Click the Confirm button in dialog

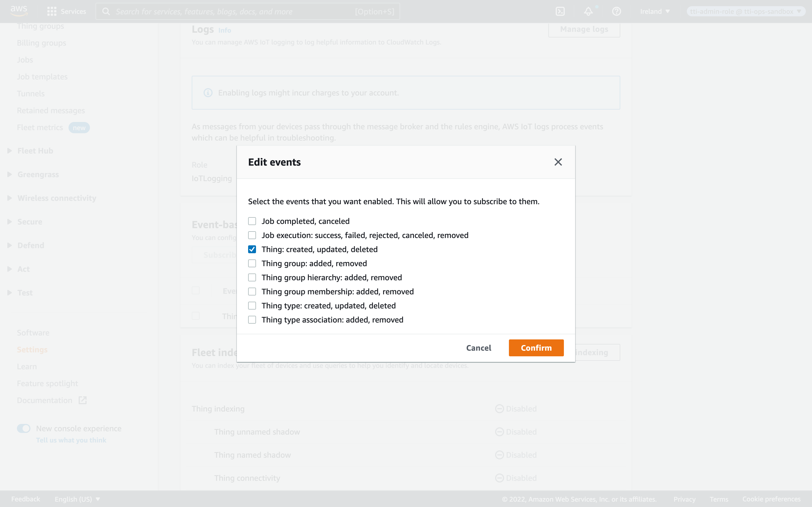pos(536,348)
